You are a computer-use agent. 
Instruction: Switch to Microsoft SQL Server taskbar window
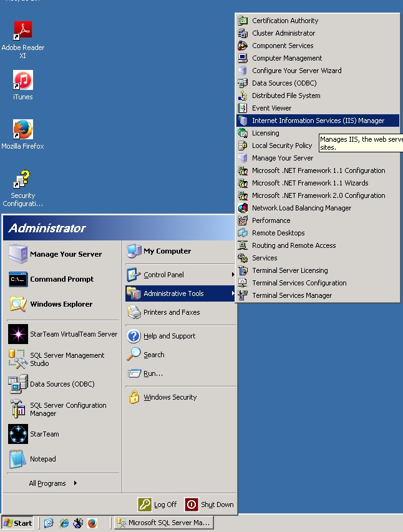click(164, 523)
